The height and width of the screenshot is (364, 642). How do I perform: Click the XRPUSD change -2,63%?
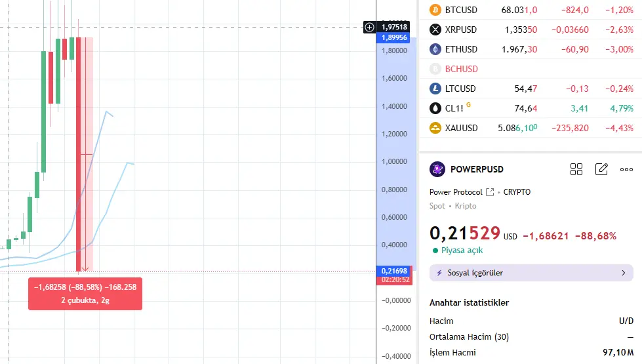[x=620, y=30]
